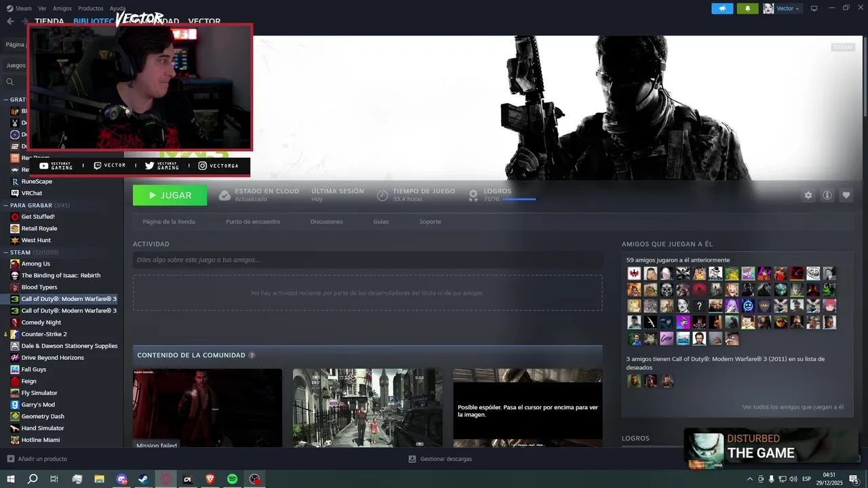Open Gestionar descargas
The image size is (868, 488).
pyautogui.click(x=440, y=459)
